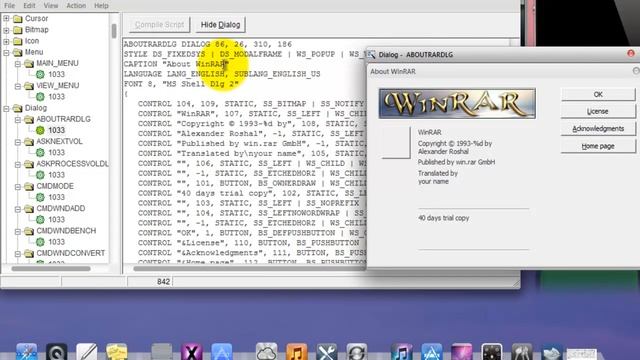Image resolution: width=640 pixels, height=360 pixels.
Task: Open the yellow Stickies dock icon
Action: point(117,352)
